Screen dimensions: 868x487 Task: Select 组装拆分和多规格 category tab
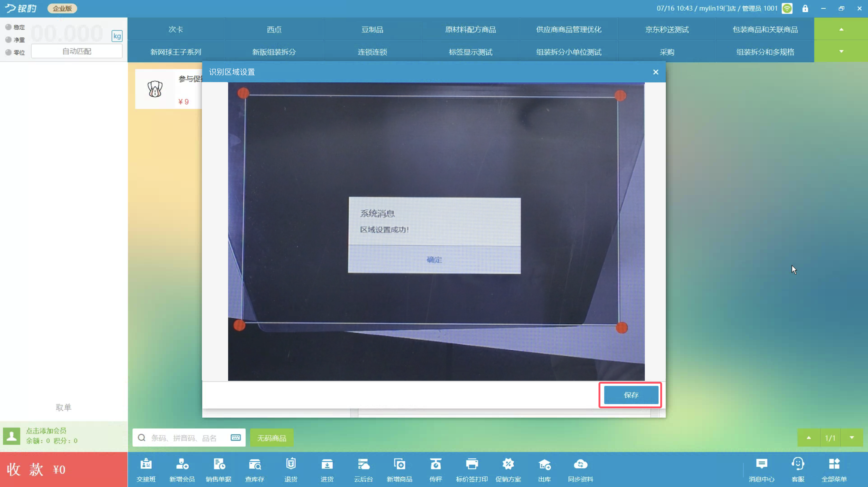click(x=765, y=52)
